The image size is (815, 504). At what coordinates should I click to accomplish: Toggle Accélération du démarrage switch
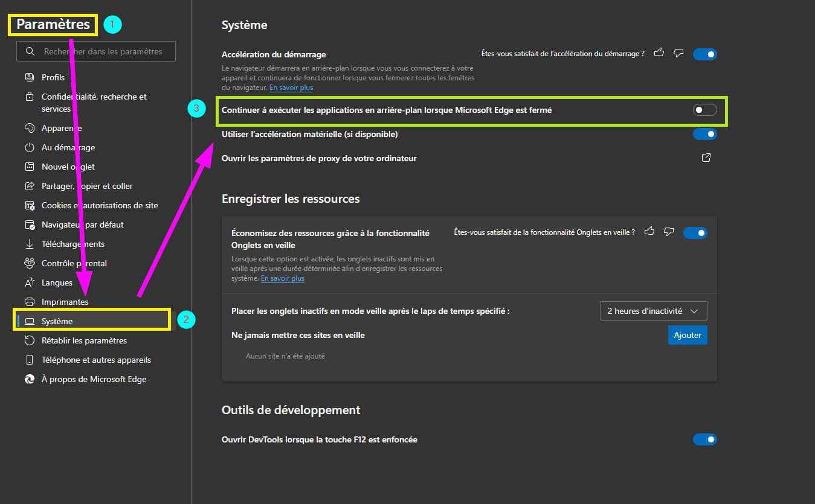coord(704,54)
